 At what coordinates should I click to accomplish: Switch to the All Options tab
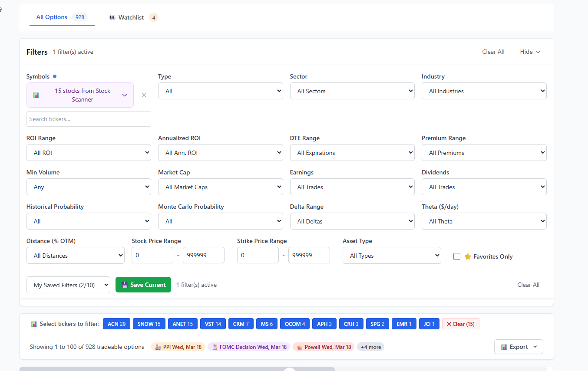pyautogui.click(x=62, y=17)
